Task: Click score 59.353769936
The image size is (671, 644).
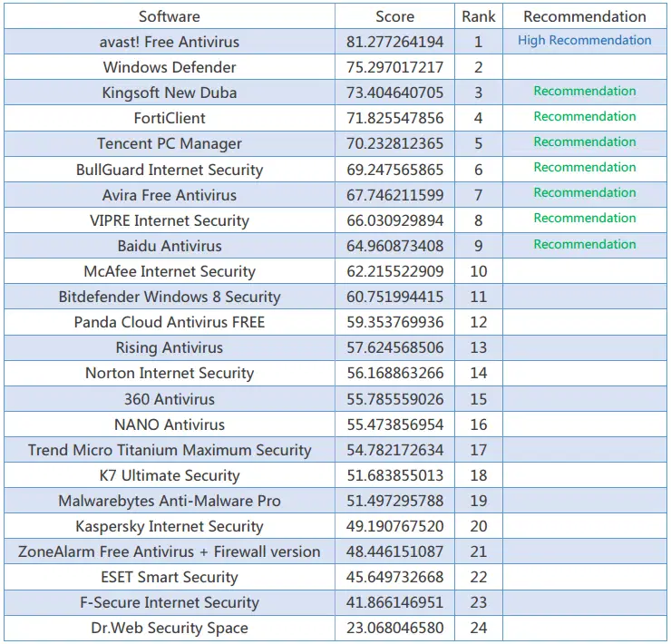Action: pos(394,322)
